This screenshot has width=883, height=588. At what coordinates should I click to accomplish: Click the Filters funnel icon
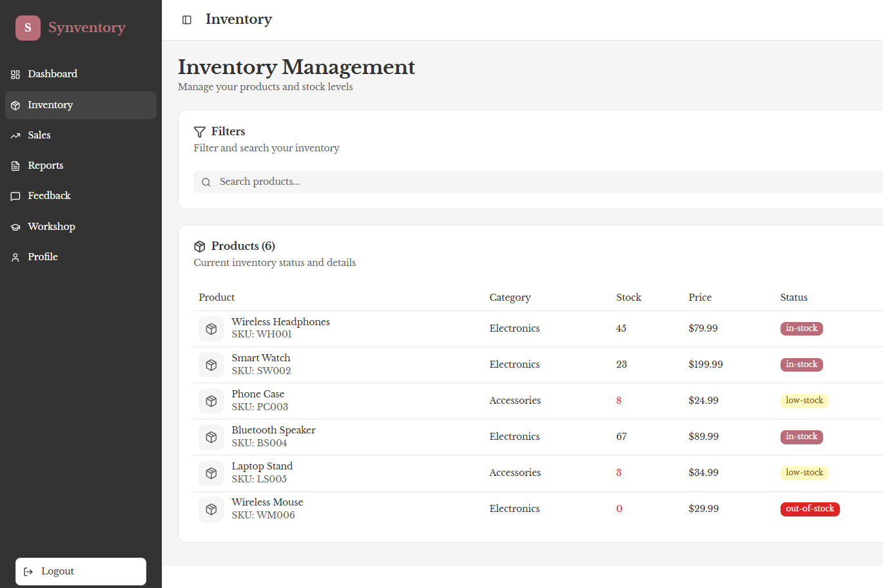[x=200, y=132]
